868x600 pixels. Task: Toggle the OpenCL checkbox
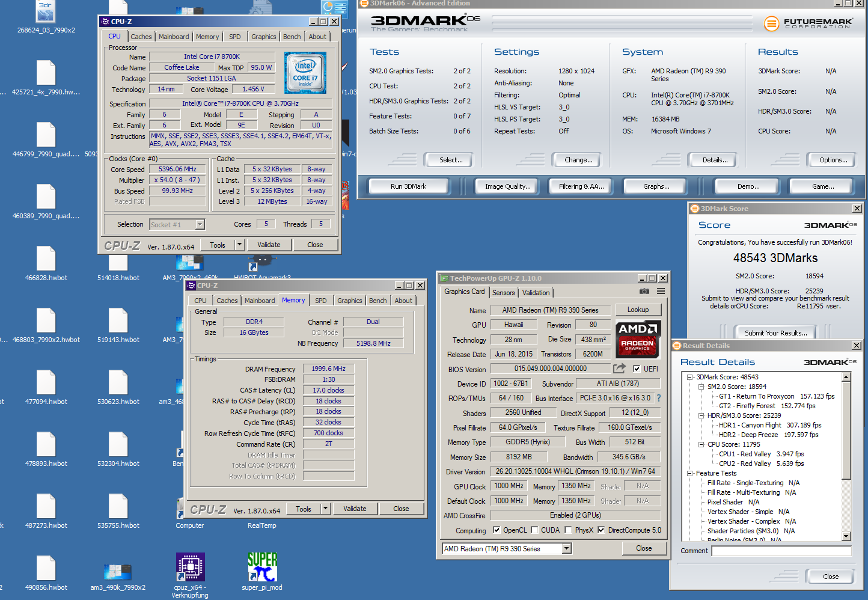(x=497, y=530)
